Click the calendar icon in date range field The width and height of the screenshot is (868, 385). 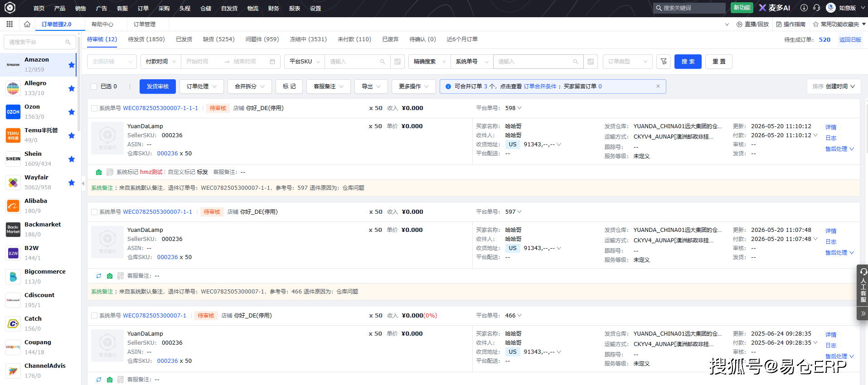click(x=272, y=62)
